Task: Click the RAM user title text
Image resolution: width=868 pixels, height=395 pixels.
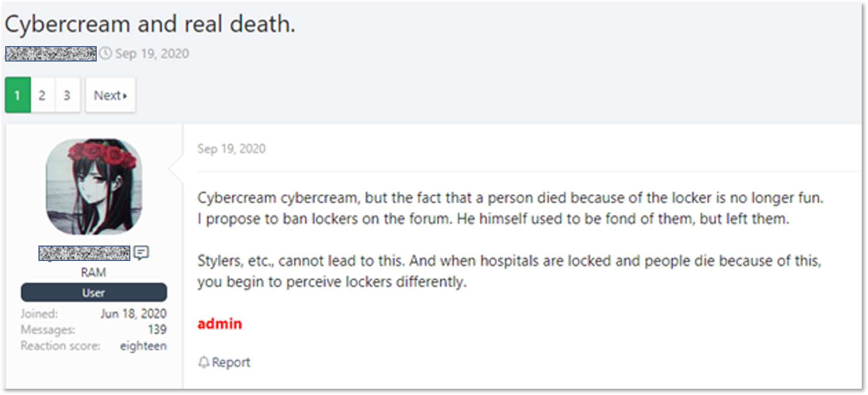Action: [93, 272]
